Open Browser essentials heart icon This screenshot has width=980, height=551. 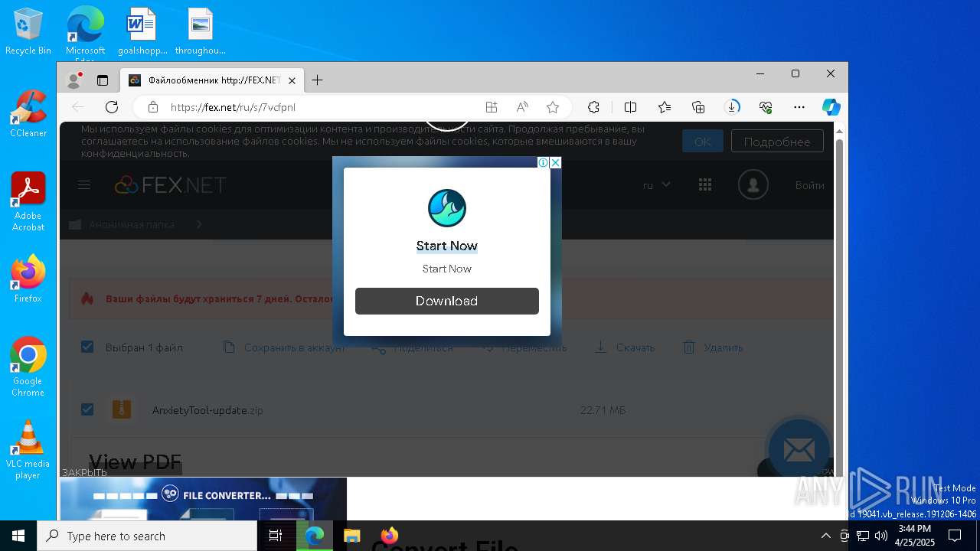766,107
